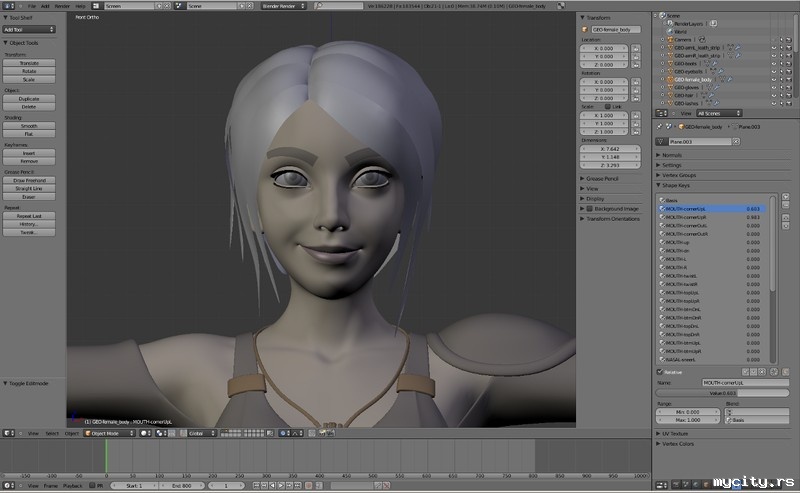Viewport: 800px width, 493px height.
Task: Hide GEO-boots using its eye icon
Action: tap(773, 62)
